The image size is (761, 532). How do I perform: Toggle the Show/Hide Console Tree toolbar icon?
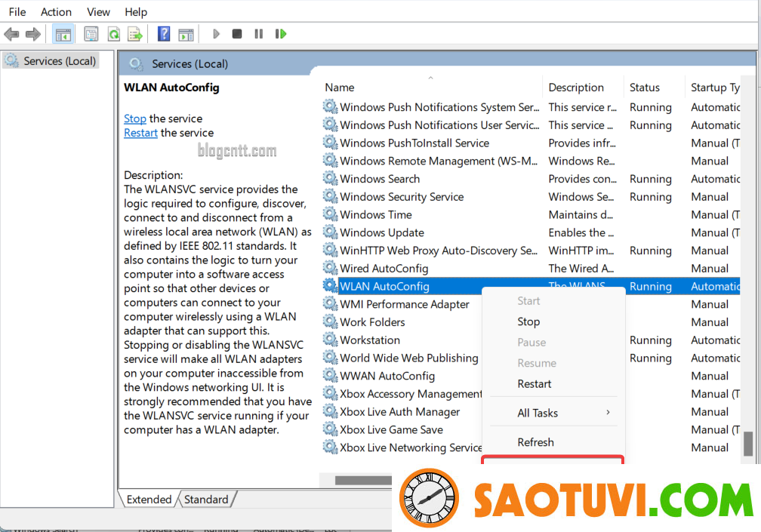[63, 34]
